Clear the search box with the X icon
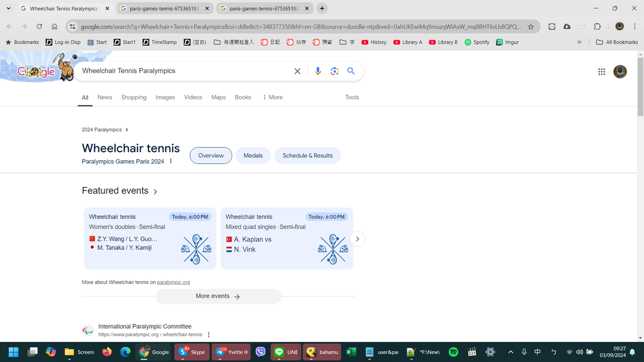Viewport: 644px width, 362px height. 297,71
